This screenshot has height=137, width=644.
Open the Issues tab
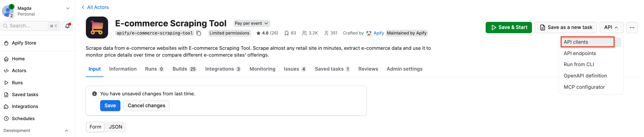[295, 69]
